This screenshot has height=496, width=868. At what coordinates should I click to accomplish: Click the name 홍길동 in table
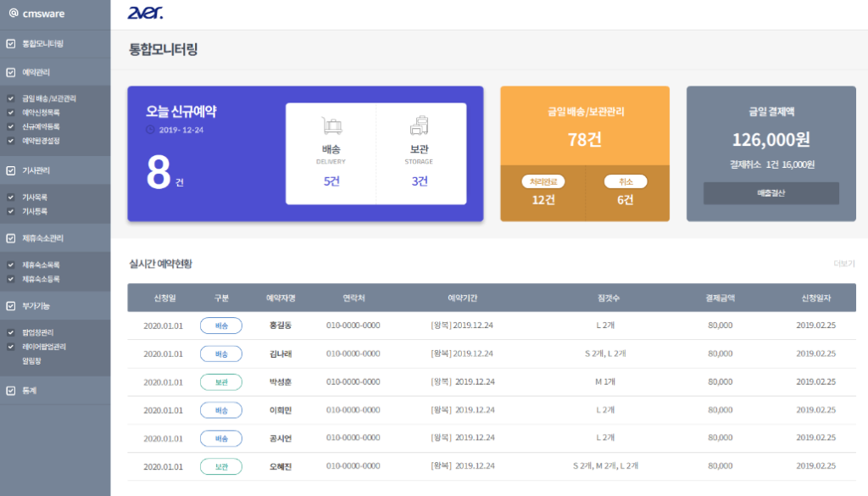pos(281,326)
